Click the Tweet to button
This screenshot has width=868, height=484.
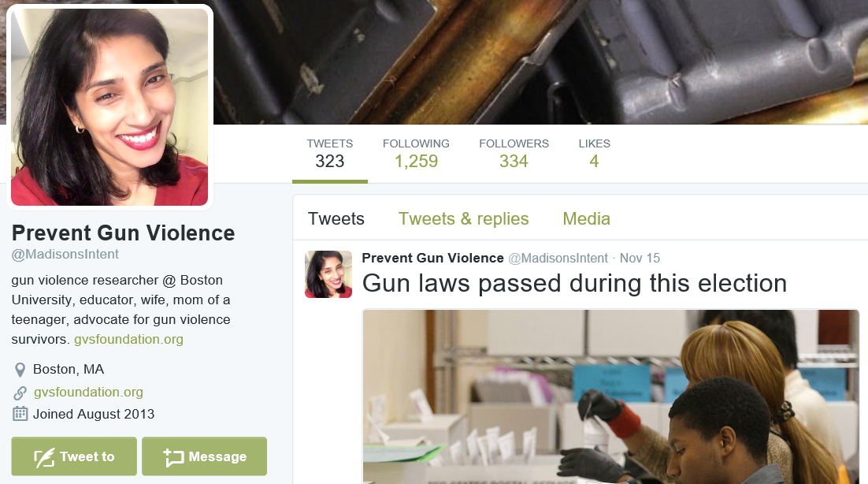coord(74,456)
